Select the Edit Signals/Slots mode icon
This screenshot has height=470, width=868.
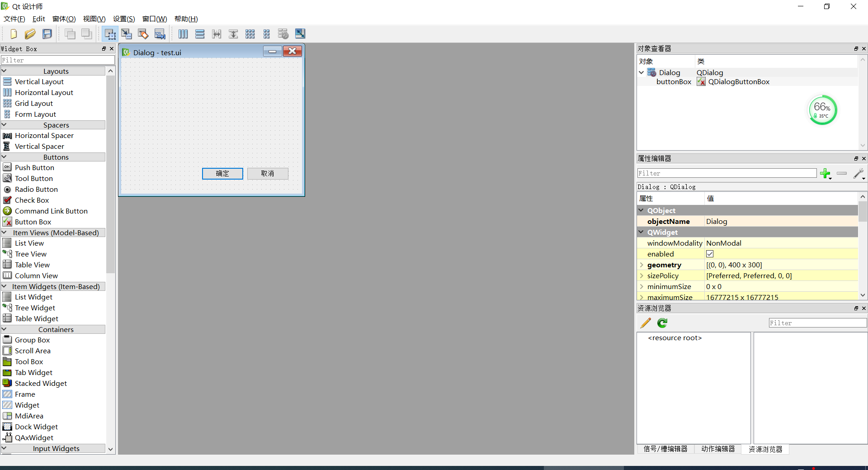127,34
